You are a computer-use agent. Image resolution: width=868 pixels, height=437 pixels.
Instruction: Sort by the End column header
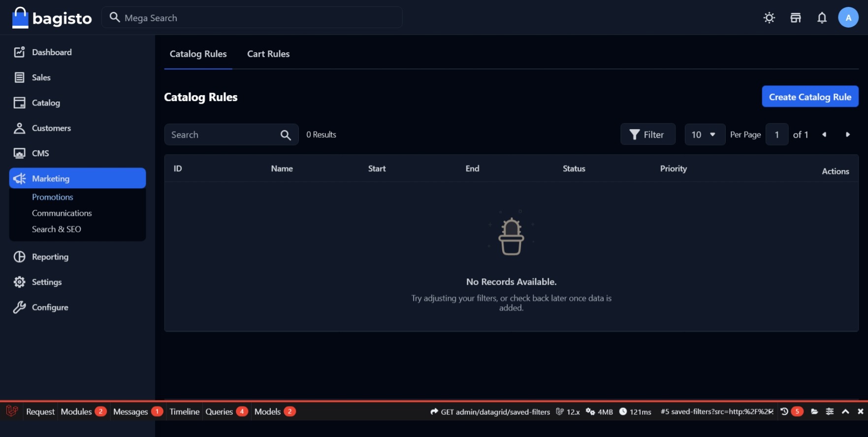pos(472,168)
